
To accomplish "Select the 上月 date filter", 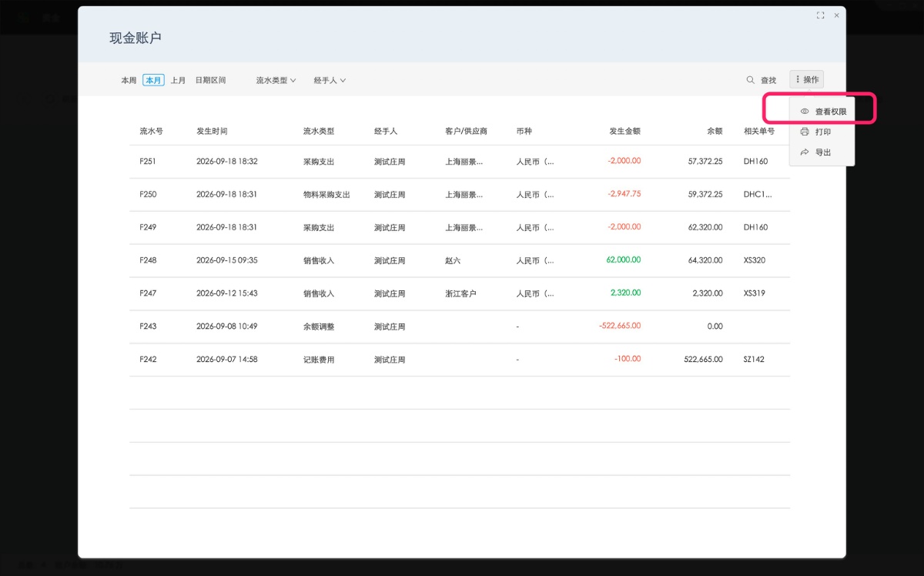I will click(178, 80).
